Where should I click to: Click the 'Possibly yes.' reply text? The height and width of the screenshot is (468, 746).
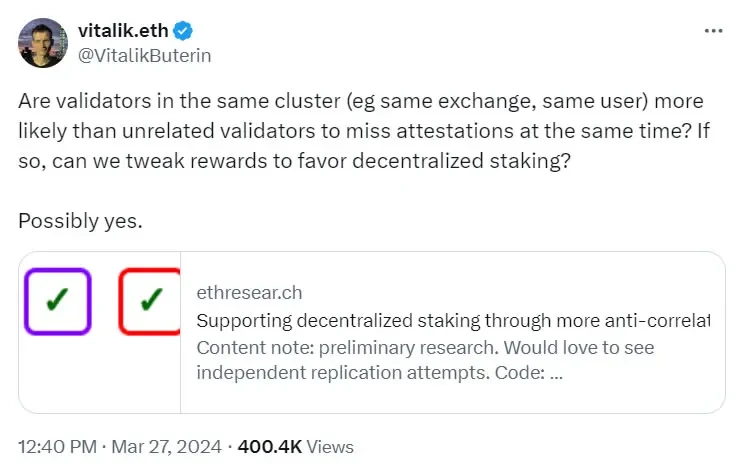[x=80, y=221]
